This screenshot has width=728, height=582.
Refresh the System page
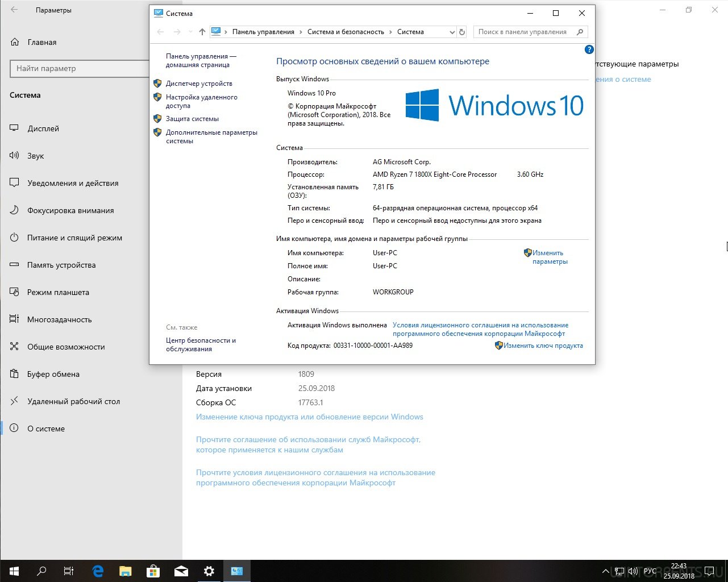pos(462,32)
